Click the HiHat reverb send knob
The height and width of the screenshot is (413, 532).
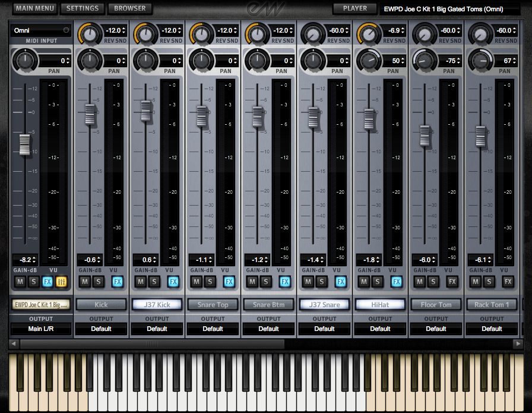click(367, 34)
